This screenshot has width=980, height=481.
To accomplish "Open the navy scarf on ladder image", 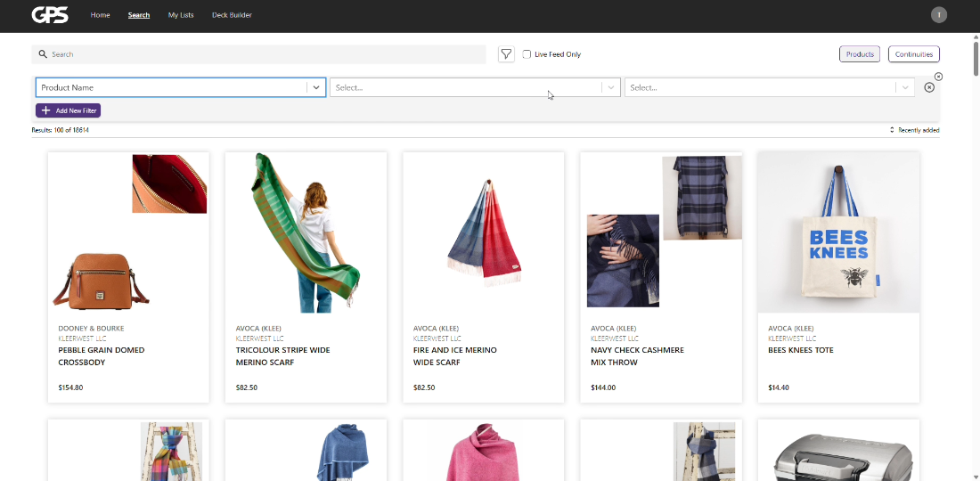I will click(704, 452).
